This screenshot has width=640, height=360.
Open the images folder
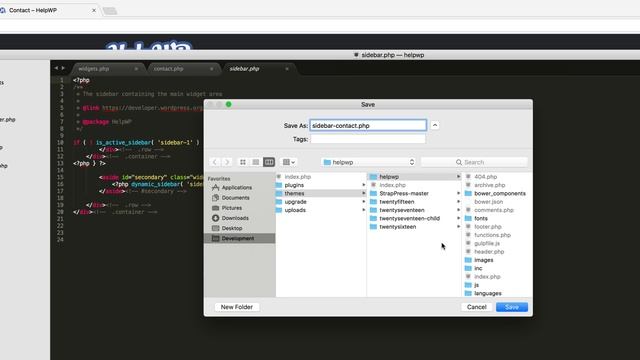point(484,260)
